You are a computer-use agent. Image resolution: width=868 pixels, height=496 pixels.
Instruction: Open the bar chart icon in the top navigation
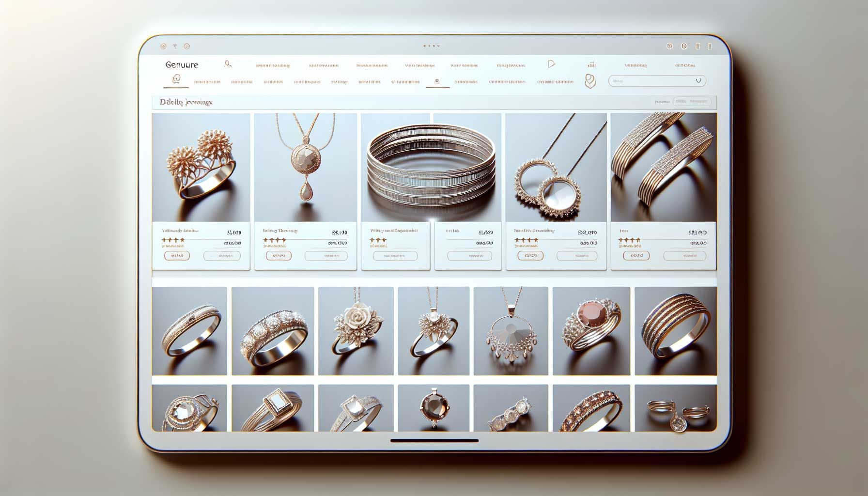(x=591, y=64)
